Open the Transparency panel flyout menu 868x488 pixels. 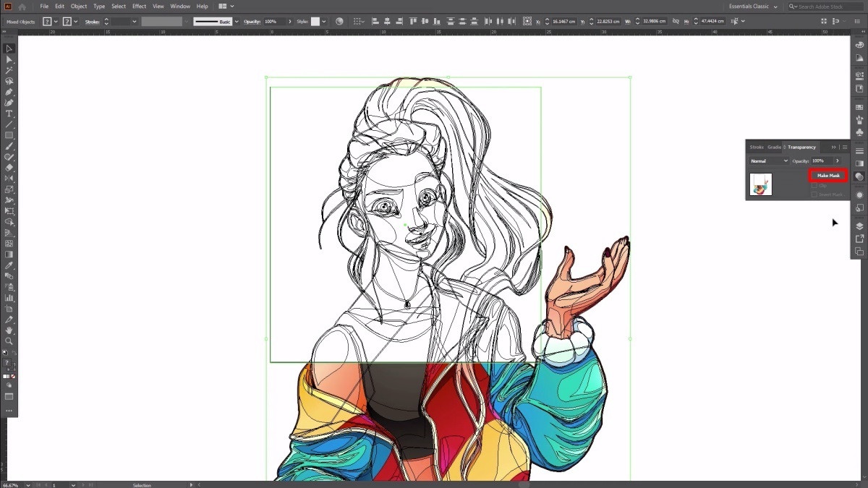[x=845, y=147]
